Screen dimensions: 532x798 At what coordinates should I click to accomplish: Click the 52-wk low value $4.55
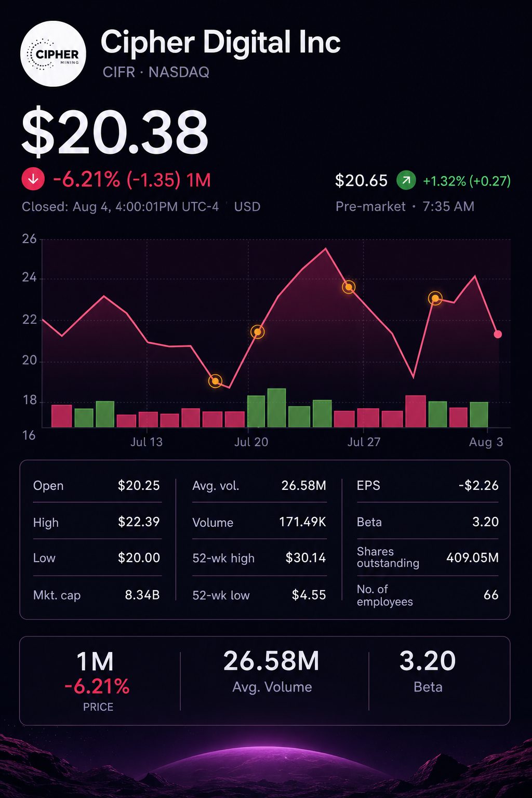[x=309, y=595]
